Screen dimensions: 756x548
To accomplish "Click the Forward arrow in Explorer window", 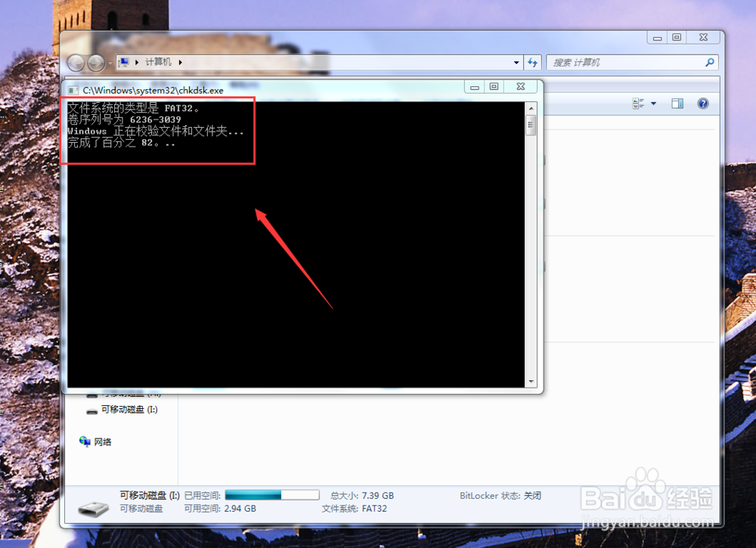I will coord(96,63).
